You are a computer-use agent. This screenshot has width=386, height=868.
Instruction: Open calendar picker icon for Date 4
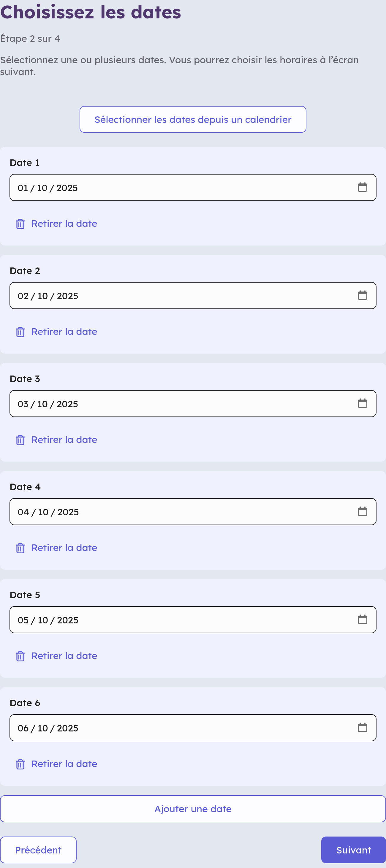362,511
